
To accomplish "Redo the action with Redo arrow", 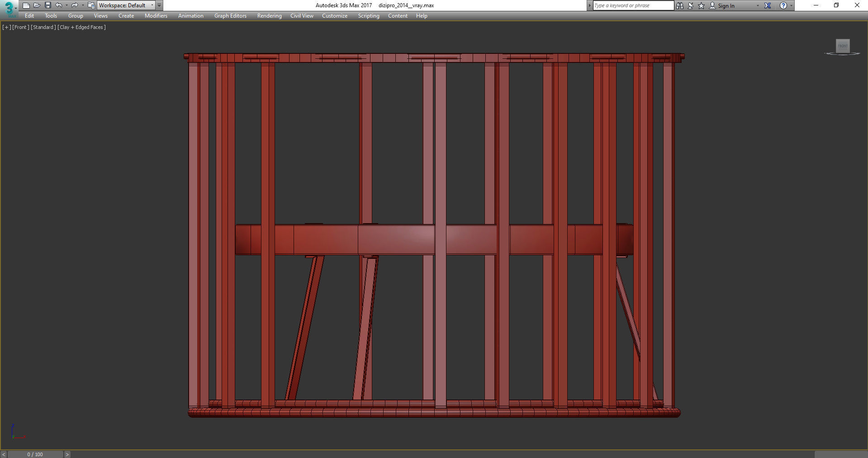I will (75, 5).
